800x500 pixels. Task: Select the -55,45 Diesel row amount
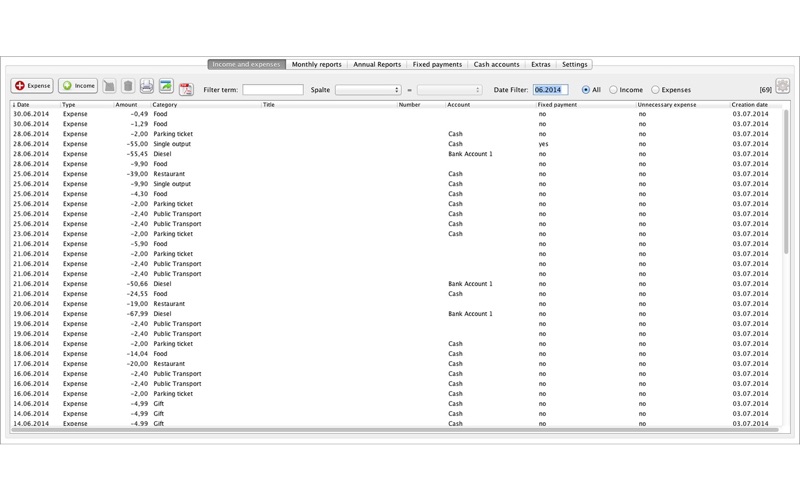point(137,154)
